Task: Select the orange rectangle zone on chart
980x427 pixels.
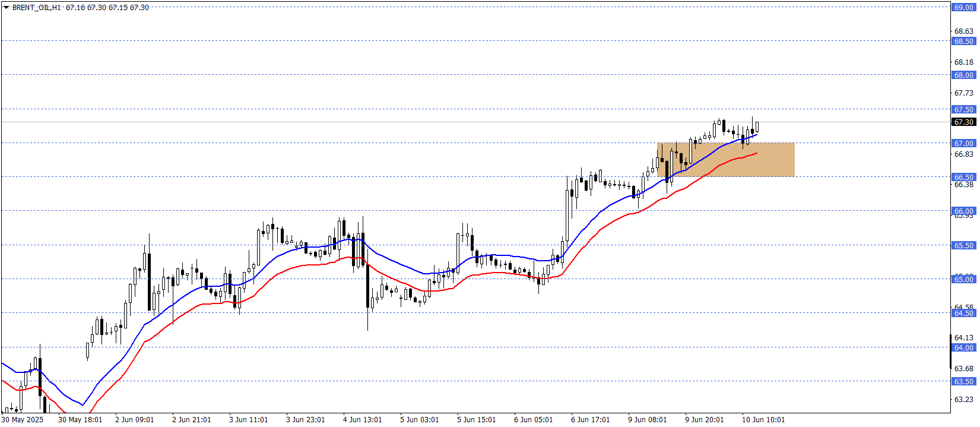Action: [x=725, y=160]
